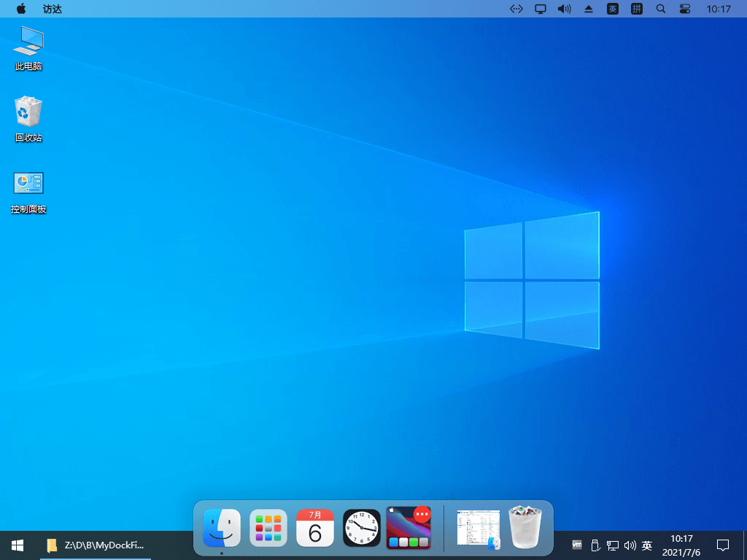
Task: Open Launchpad from the dock
Action: [x=268, y=528]
